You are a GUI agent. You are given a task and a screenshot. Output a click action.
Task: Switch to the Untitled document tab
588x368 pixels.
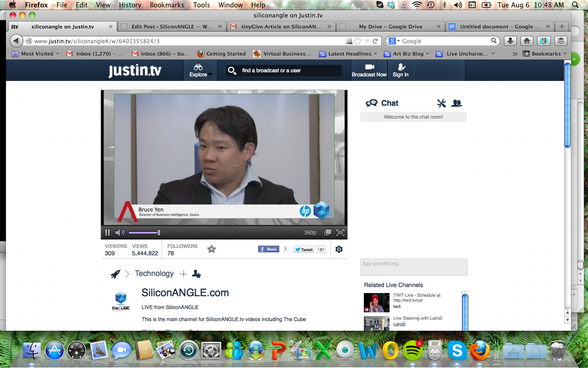click(499, 27)
